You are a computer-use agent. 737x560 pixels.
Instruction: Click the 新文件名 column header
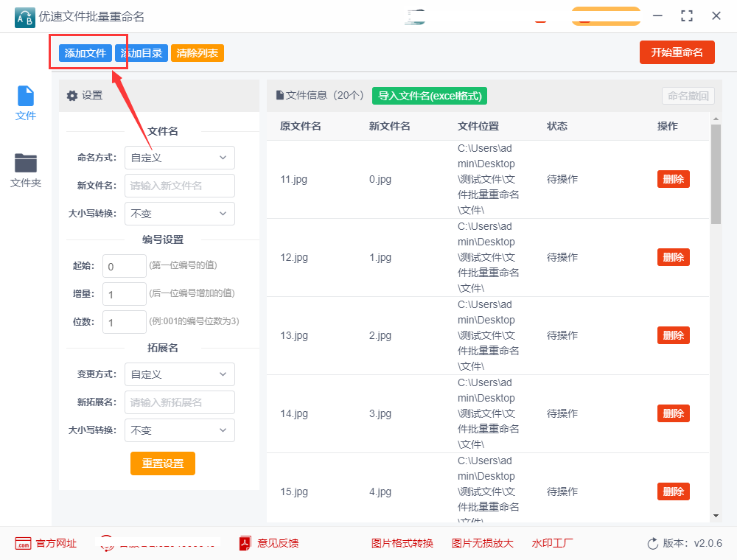pyautogui.click(x=390, y=126)
